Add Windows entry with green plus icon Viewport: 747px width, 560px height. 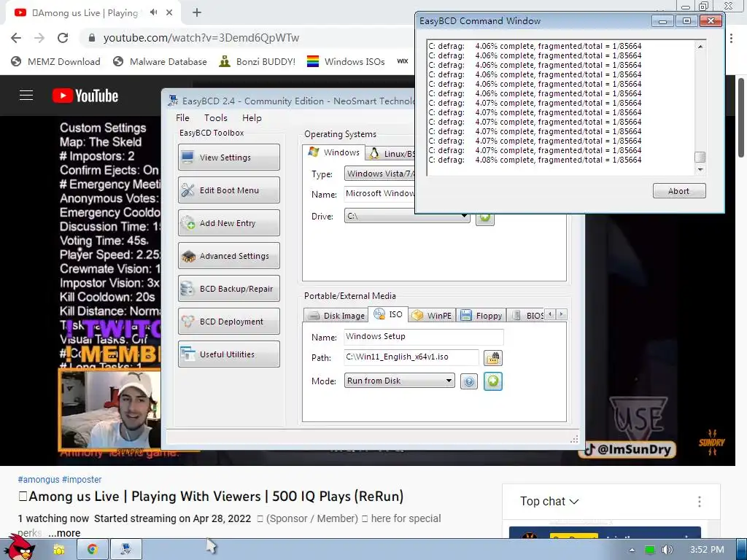pyautogui.click(x=485, y=219)
